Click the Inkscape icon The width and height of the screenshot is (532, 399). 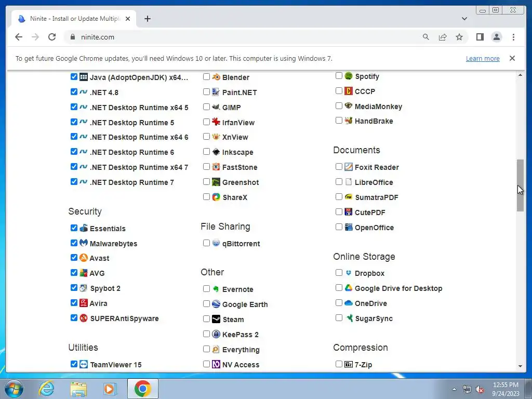(x=216, y=152)
